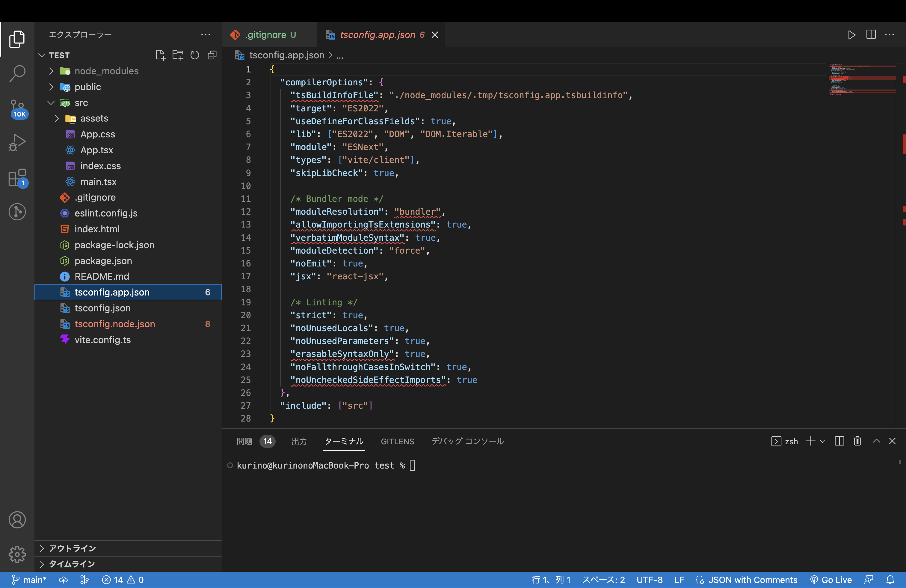Split the editor to the right
This screenshot has height=588, width=906.
point(871,35)
